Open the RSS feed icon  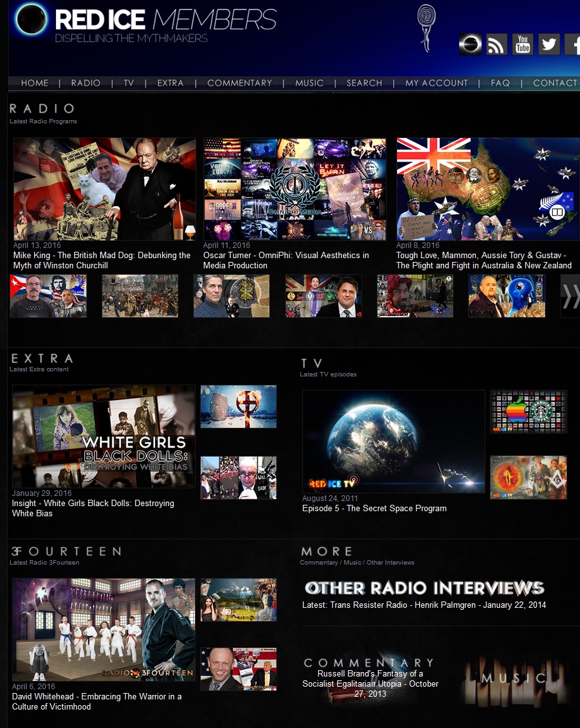pyautogui.click(x=497, y=45)
